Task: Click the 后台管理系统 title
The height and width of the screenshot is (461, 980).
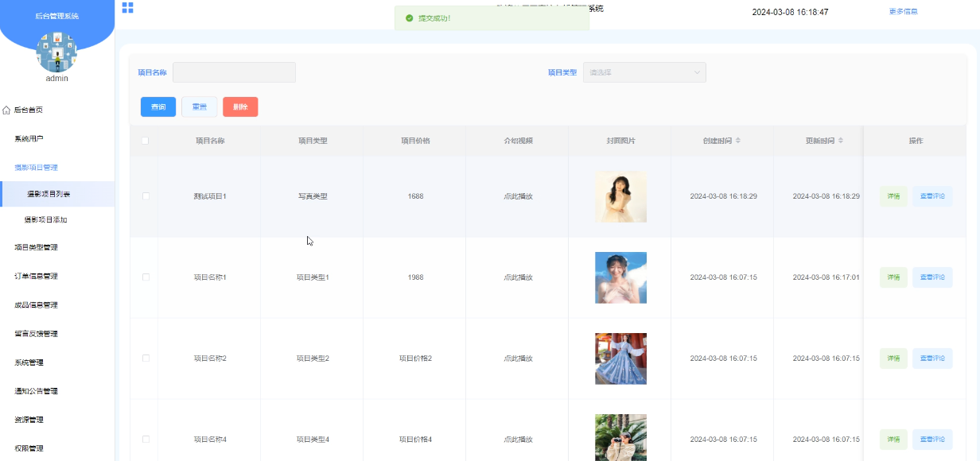Action: [x=56, y=16]
